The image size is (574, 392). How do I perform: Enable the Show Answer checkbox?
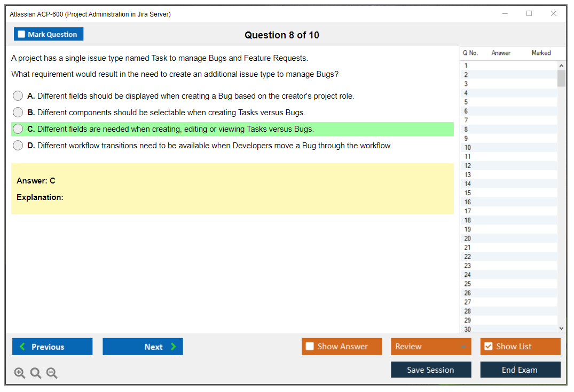click(310, 347)
